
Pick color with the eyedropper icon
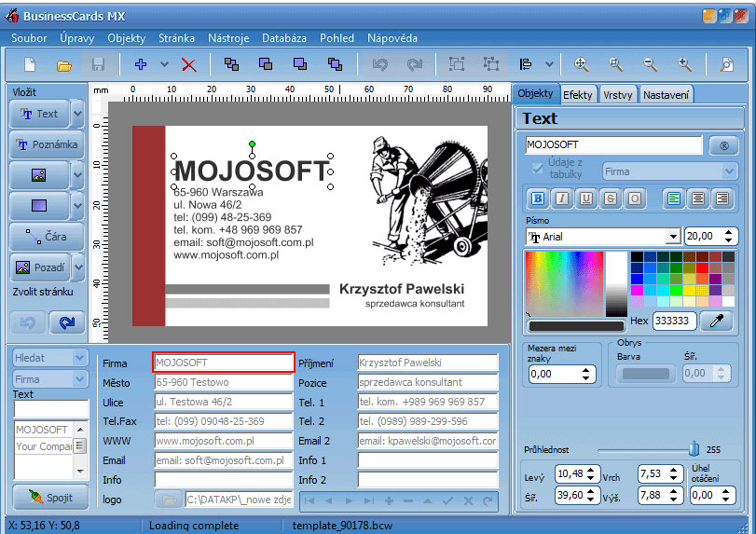tap(717, 321)
